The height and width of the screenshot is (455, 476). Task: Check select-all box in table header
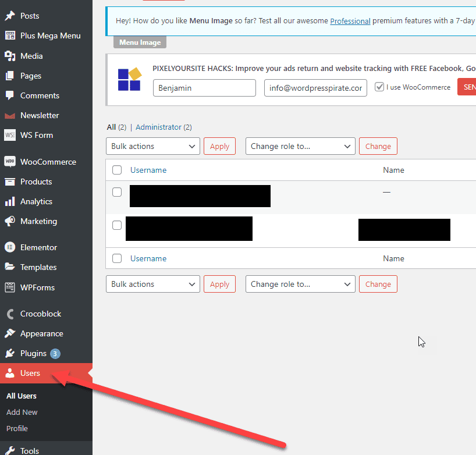[117, 170]
